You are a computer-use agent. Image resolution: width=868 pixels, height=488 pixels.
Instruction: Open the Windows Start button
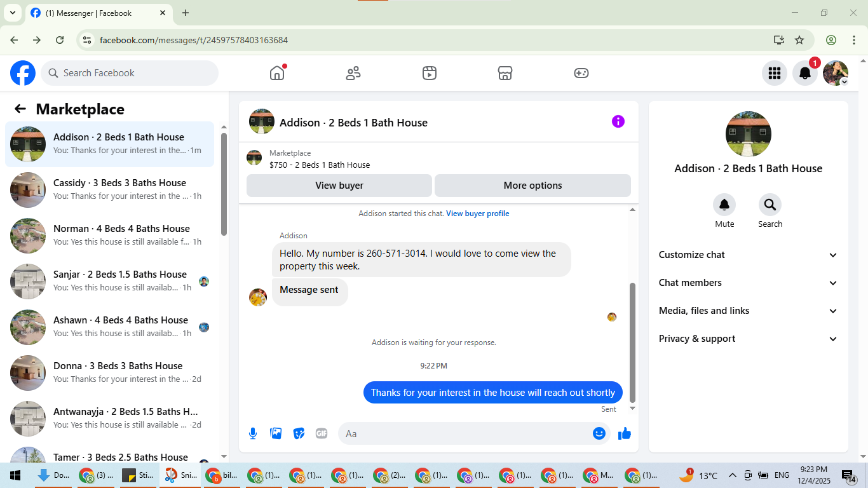(x=15, y=475)
